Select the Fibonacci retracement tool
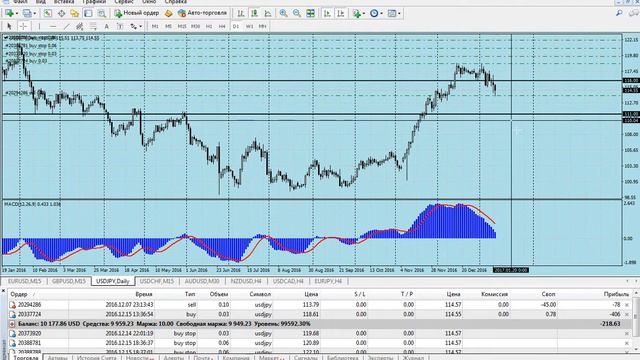 [x=93, y=26]
